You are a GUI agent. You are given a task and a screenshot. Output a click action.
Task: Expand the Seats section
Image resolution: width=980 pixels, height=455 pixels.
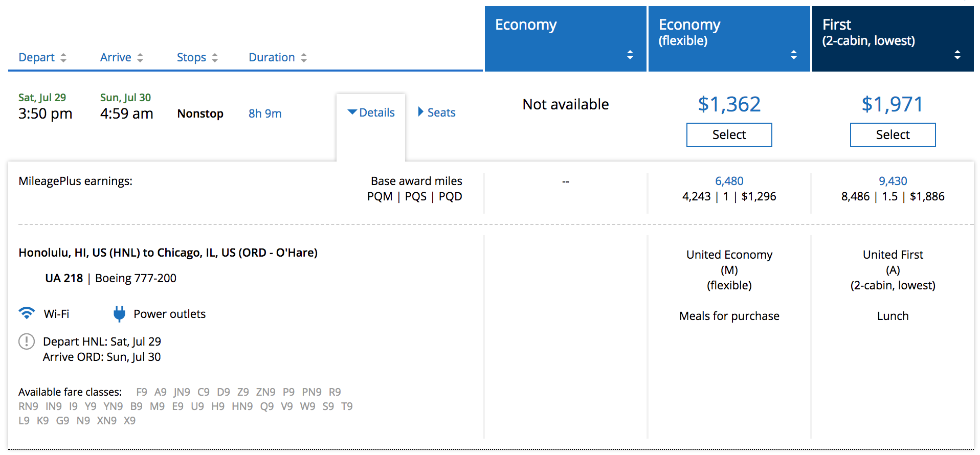(x=437, y=112)
